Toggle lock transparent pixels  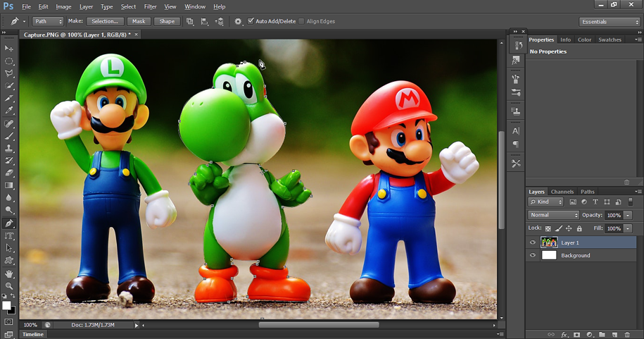548,228
